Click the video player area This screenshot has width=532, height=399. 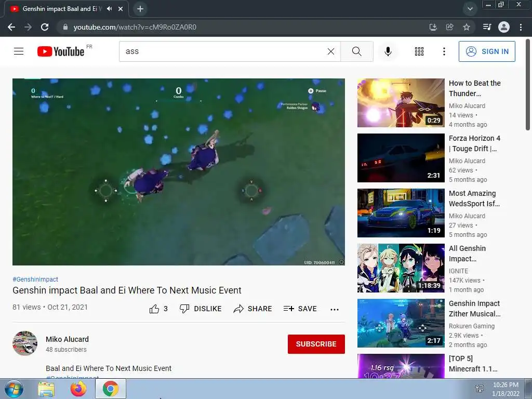pos(179,171)
